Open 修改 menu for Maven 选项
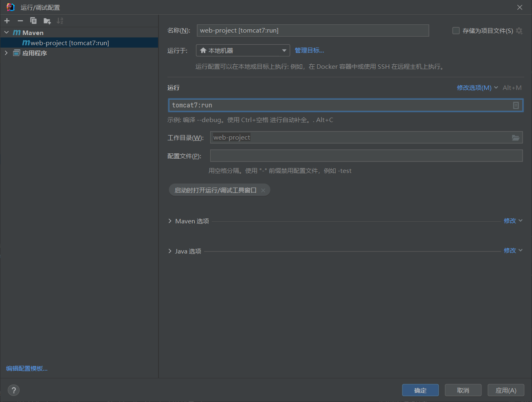The height and width of the screenshot is (402, 532). pos(513,221)
